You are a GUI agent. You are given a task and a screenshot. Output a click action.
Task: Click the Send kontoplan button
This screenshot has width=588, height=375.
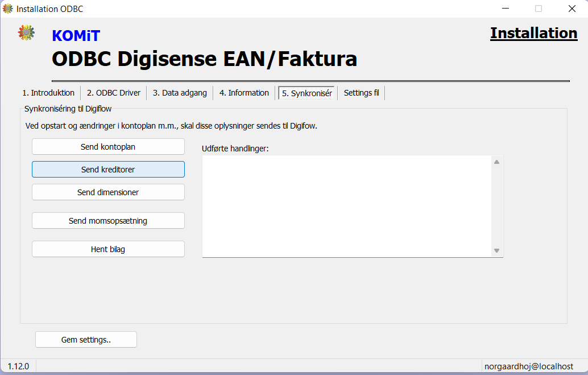tap(108, 147)
